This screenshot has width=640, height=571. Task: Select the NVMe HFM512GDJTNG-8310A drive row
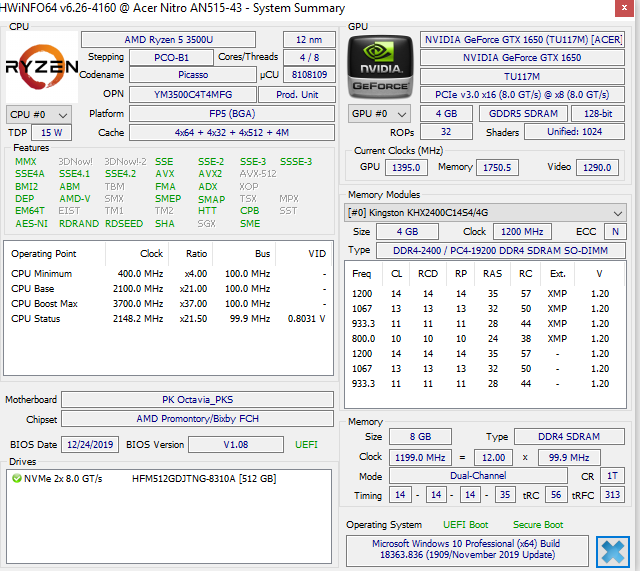[x=169, y=478]
